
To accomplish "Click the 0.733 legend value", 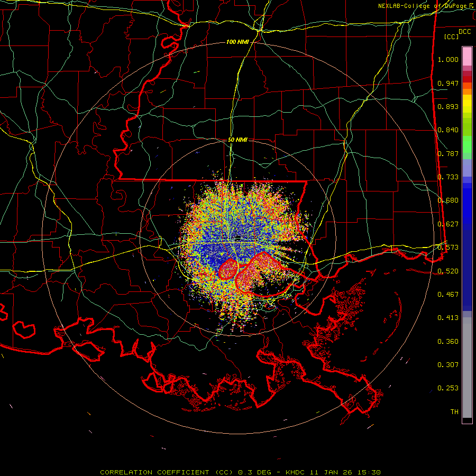I will [x=448, y=177].
